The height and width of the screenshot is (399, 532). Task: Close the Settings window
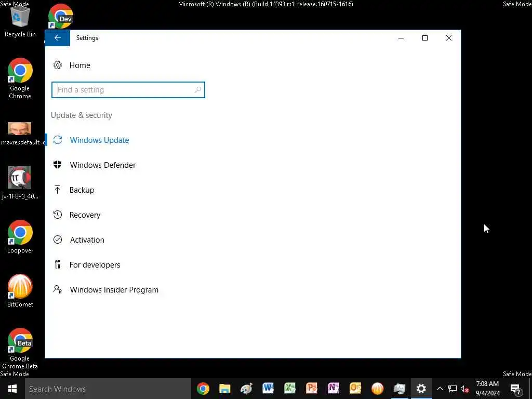point(448,38)
